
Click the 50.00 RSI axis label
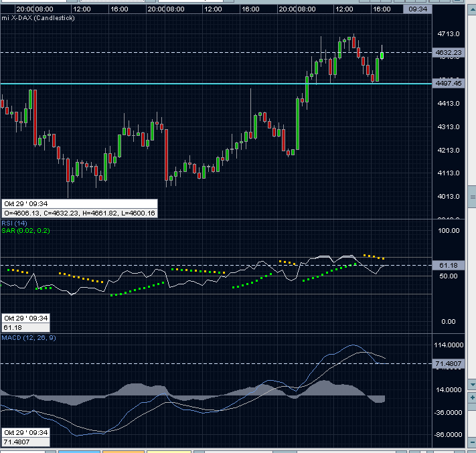pos(449,276)
